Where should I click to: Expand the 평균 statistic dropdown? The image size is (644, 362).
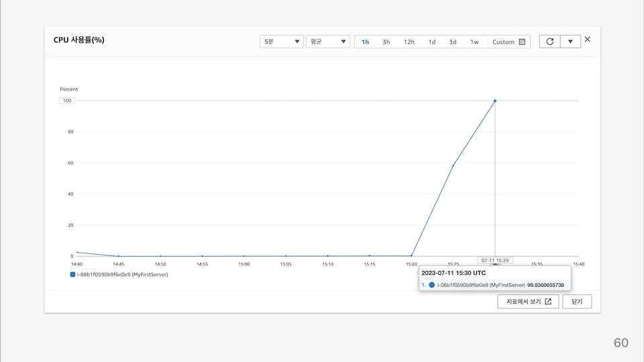click(327, 42)
